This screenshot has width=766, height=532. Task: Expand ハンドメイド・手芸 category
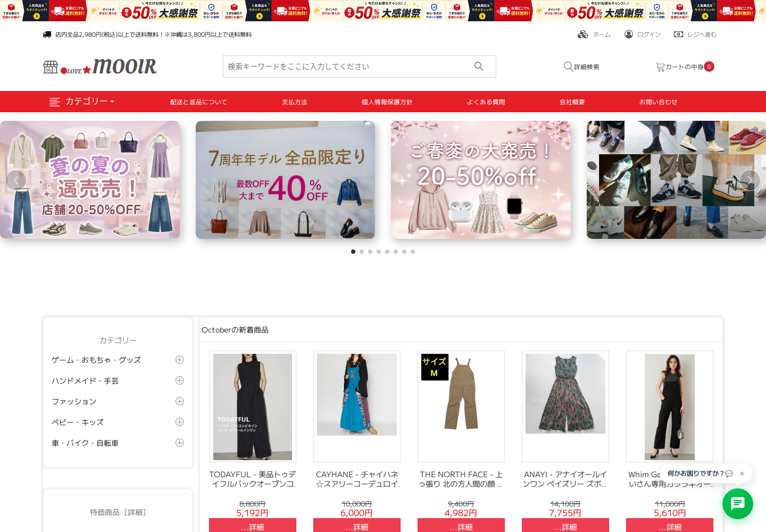(180, 380)
